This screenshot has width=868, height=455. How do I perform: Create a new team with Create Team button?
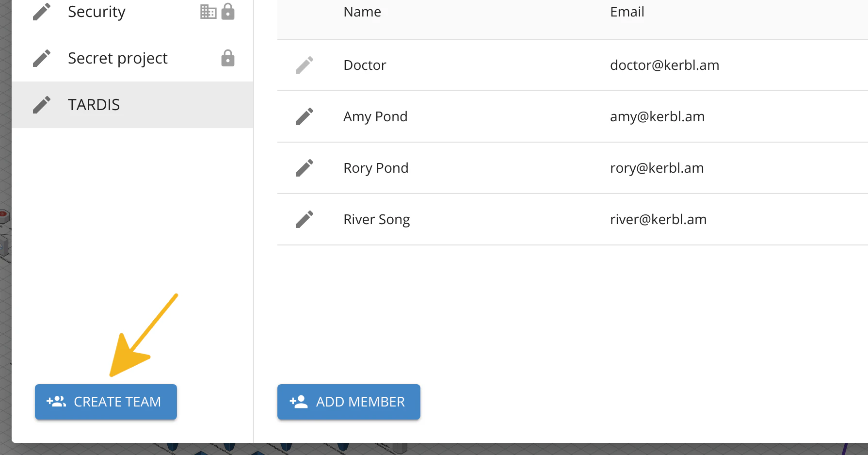106,402
